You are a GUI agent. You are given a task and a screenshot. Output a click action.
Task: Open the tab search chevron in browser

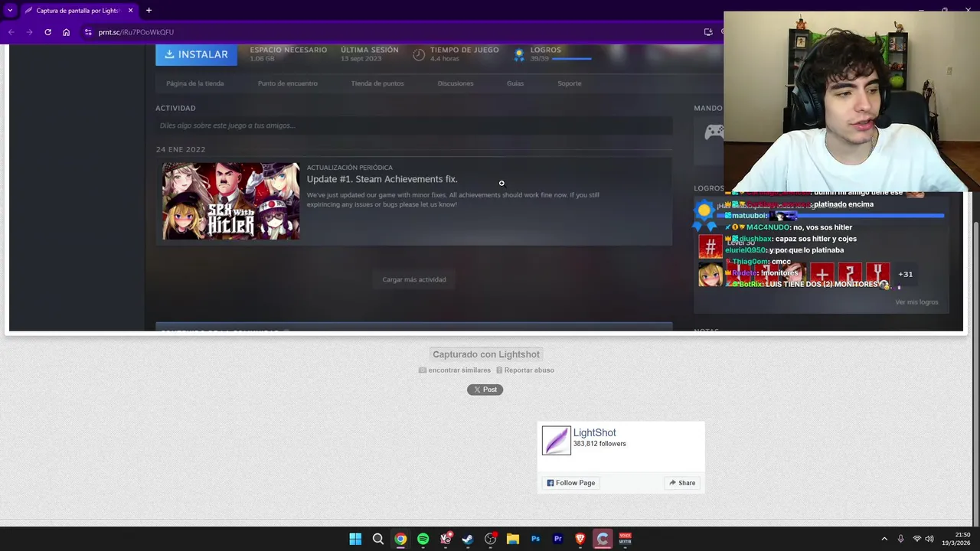point(10,11)
